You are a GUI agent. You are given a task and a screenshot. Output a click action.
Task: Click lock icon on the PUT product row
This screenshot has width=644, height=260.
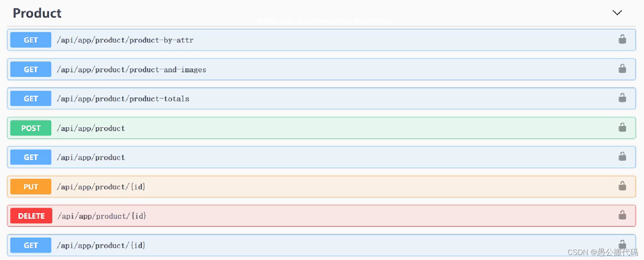pyautogui.click(x=622, y=186)
